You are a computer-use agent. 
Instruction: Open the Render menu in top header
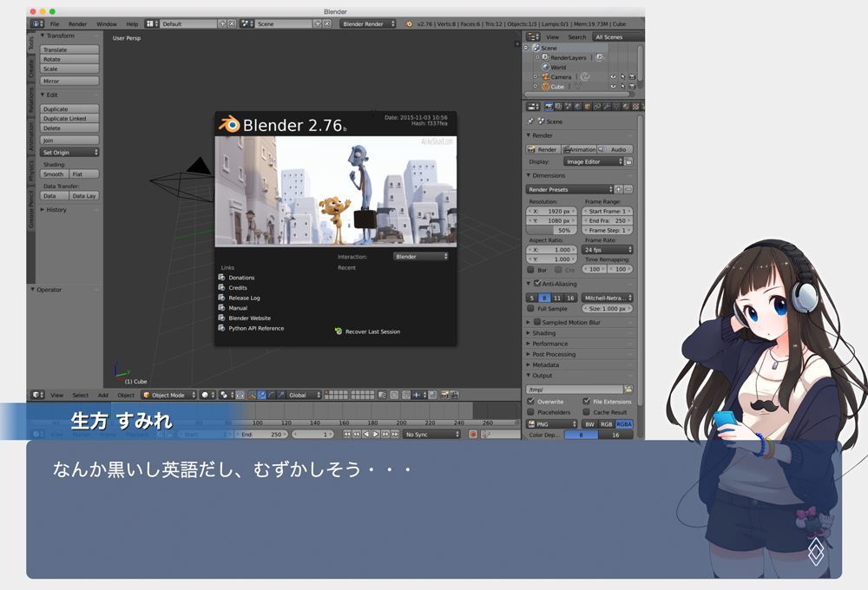coord(77,23)
